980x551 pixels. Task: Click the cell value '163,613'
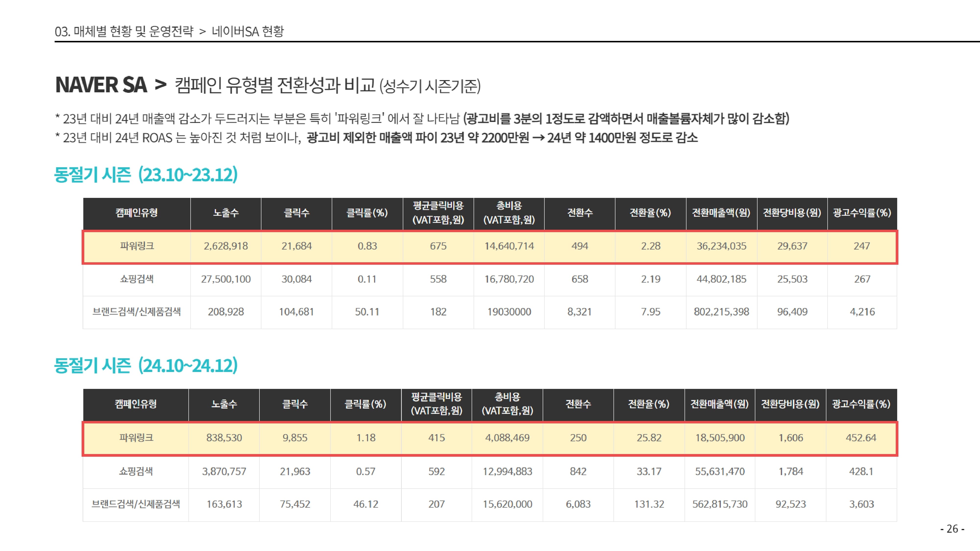point(224,504)
